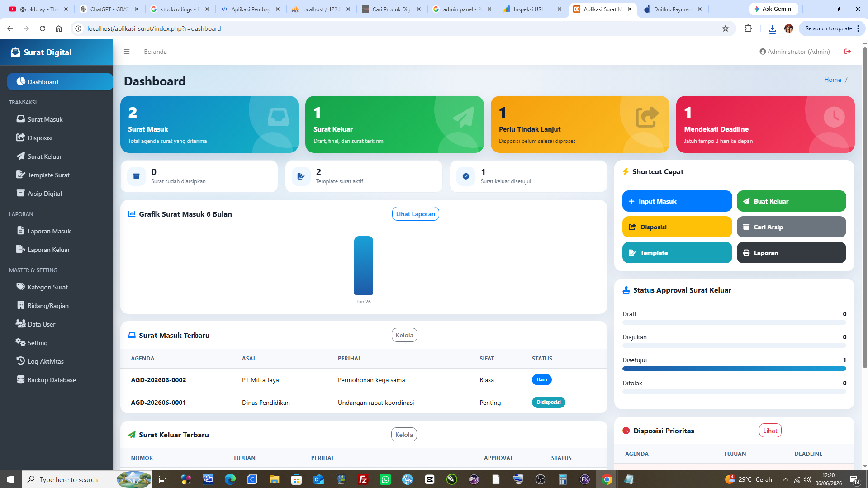The height and width of the screenshot is (488, 868).
Task: Click the Beranda top nav link
Action: (x=155, y=52)
